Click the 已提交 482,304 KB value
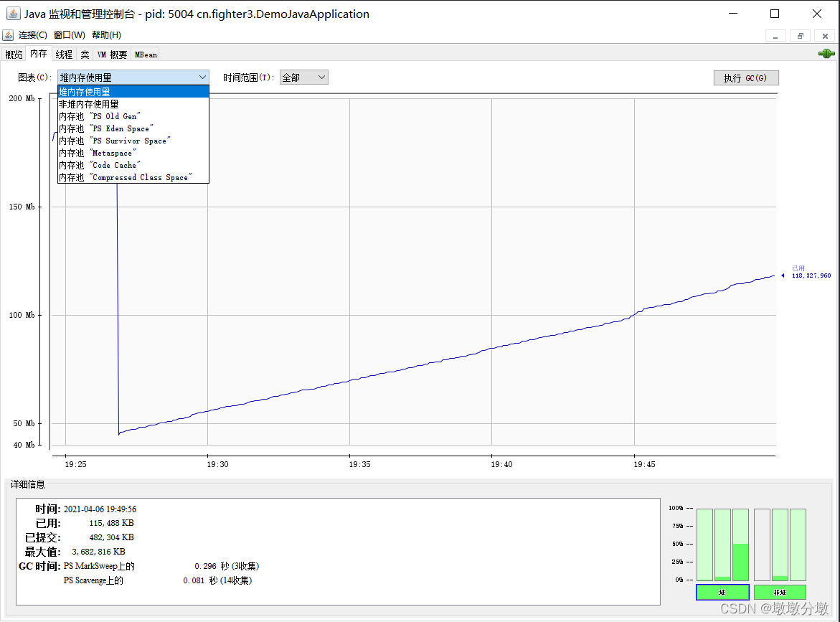Image resolution: width=840 pixels, height=622 pixels. click(x=111, y=537)
